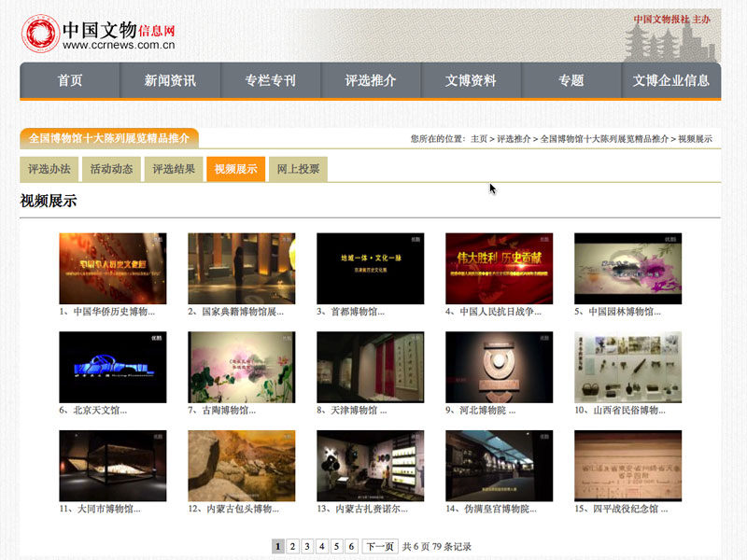Image resolution: width=747 pixels, height=560 pixels.
Task: Open video thumbnail for 北京天文馆
Action: 113,367
